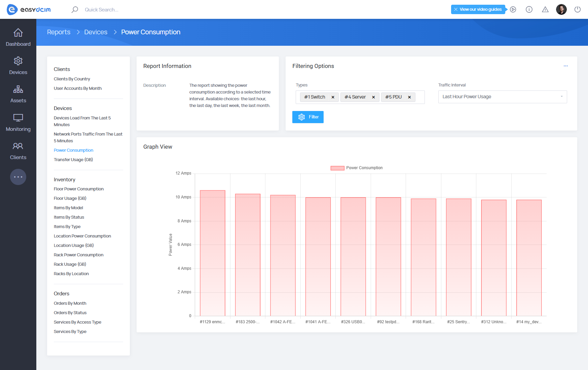Open the Traffic Interval dropdown
This screenshot has width=588, height=370.
point(502,97)
